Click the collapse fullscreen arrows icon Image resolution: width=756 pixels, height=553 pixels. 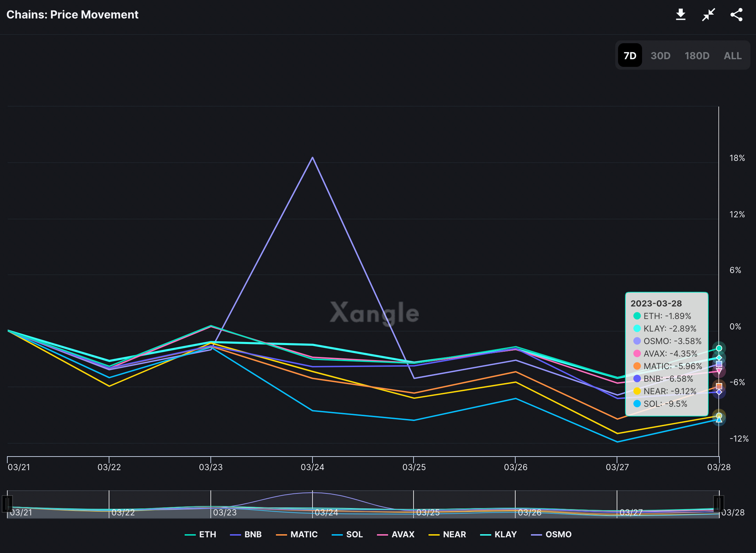tap(708, 15)
